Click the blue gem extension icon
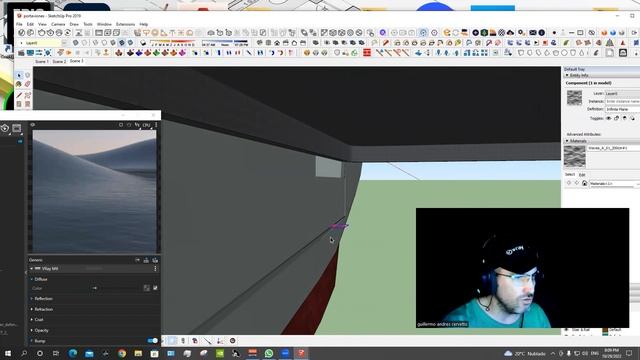The image size is (640, 360). pyautogui.click(x=139, y=53)
